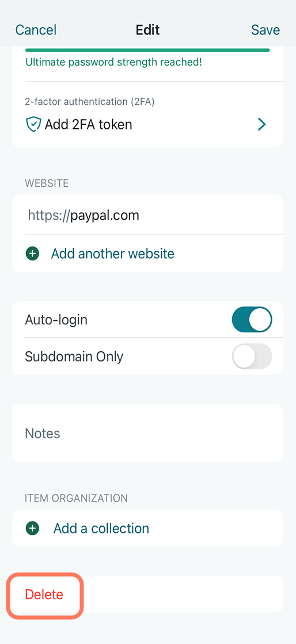
Task: Click into the Notes field
Action: click(x=147, y=434)
